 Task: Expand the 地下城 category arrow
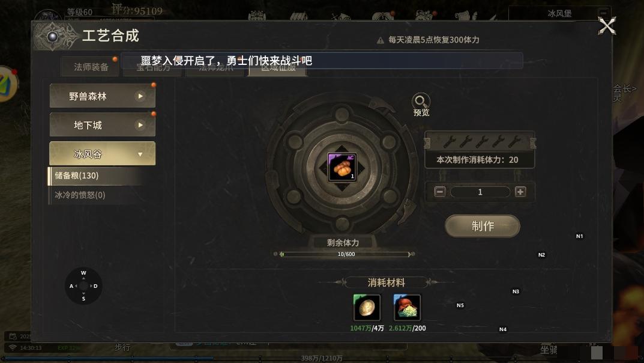(x=140, y=125)
